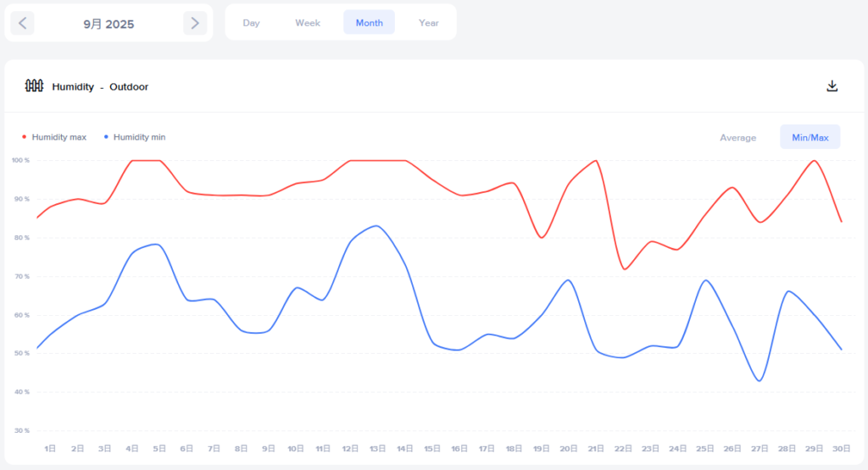Switch to the Week tab
This screenshot has height=470, width=868.
coord(308,23)
